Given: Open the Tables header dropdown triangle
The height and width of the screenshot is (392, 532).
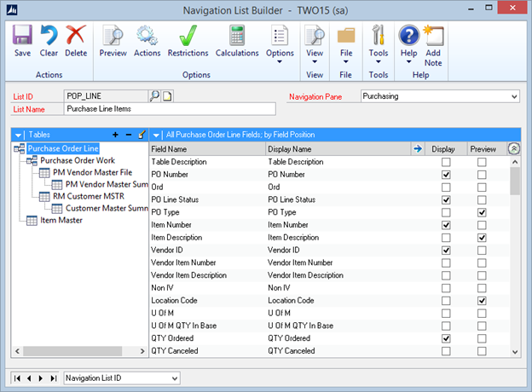Looking at the screenshot, I should click(18, 135).
